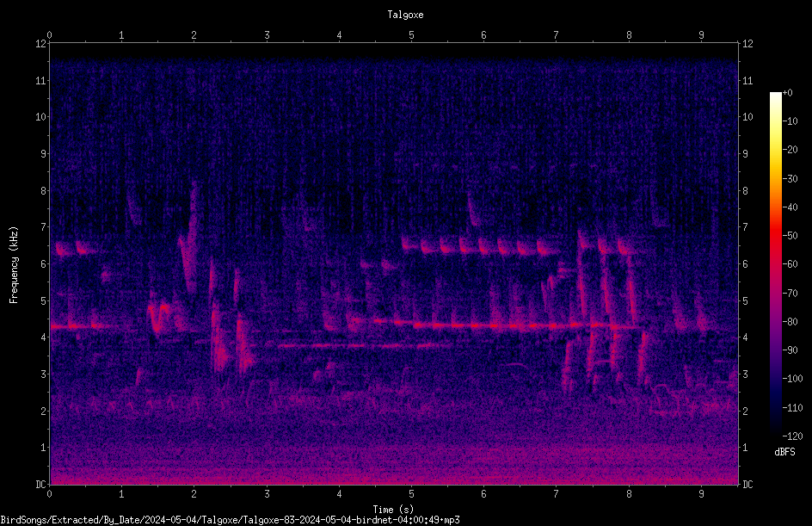
Task: Click the 7 second tick on top axis
Action: click(x=557, y=34)
